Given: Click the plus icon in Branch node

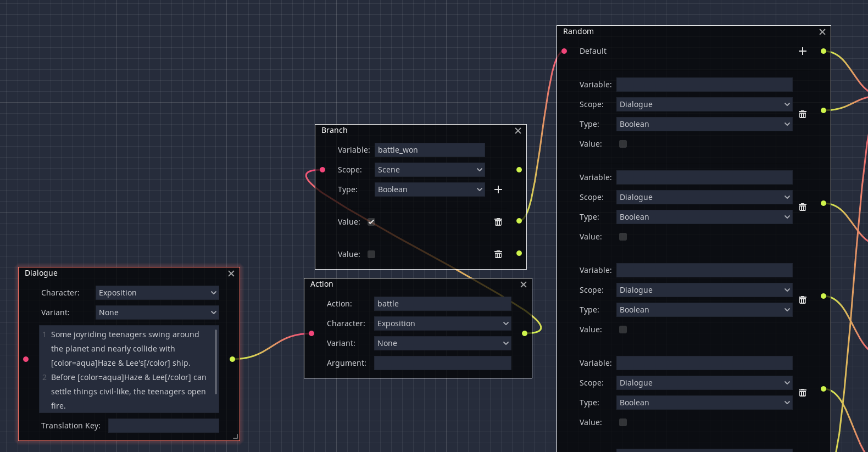Looking at the screenshot, I should (498, 189).
